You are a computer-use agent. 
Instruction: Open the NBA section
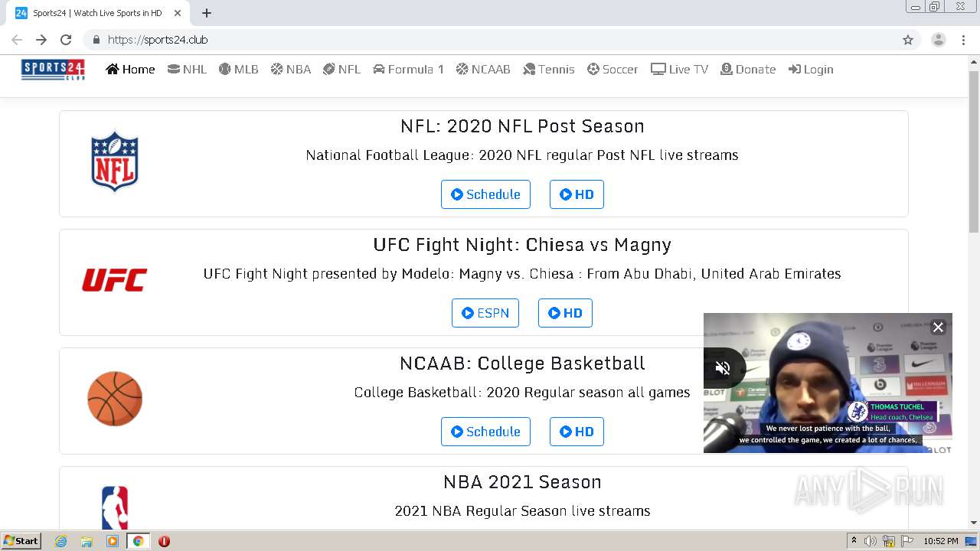coord(290,69)
